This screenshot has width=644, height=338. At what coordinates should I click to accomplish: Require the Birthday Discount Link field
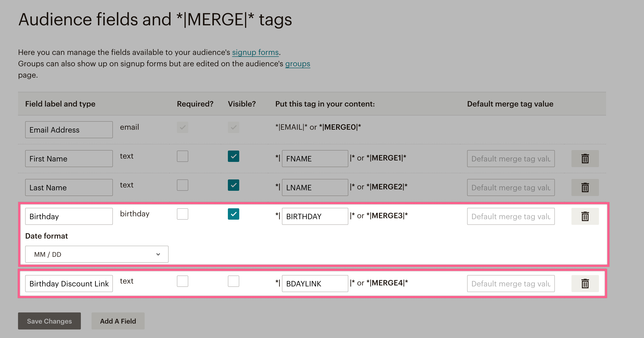click(183, 281)
